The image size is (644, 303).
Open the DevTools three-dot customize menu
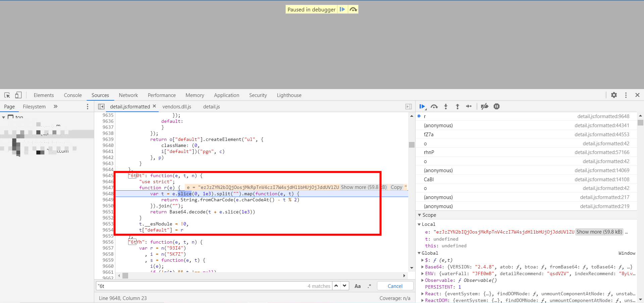tap(626, 95)
